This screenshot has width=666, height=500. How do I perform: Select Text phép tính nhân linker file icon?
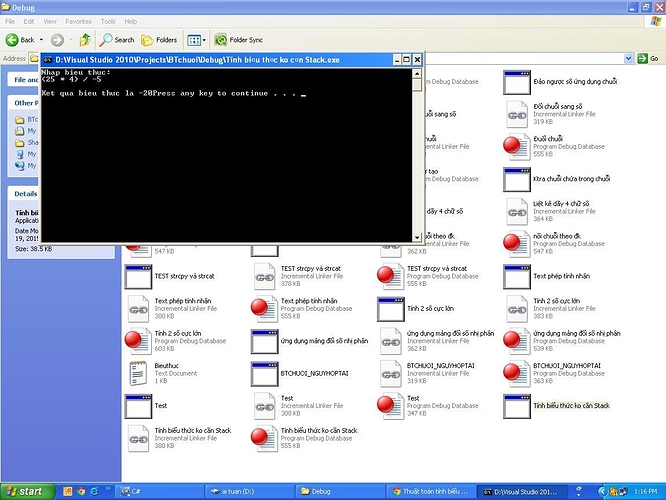138,309
